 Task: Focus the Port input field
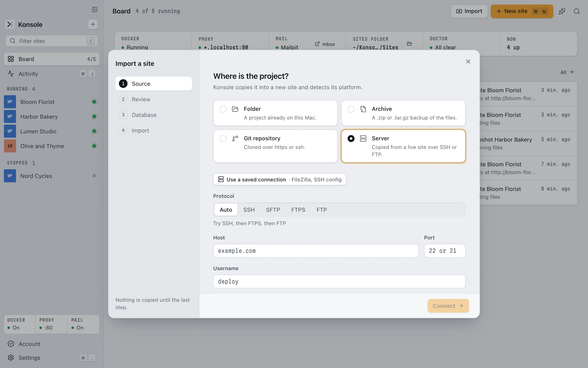tap(445, 251)
